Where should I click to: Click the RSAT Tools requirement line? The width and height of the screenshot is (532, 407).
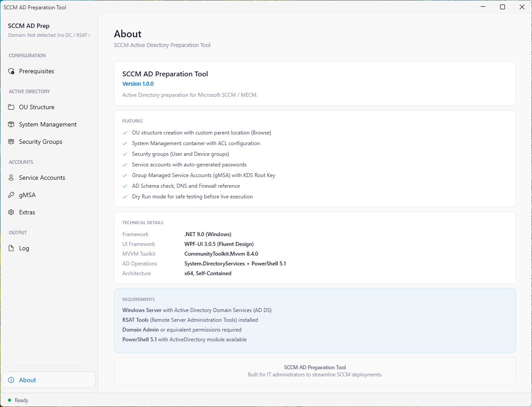(190, 320)
